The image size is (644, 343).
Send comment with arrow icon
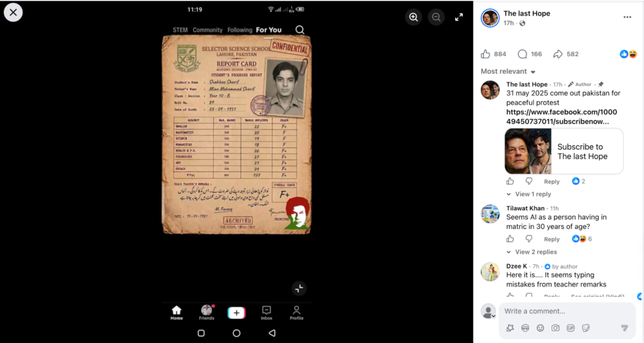coord(625,328)
